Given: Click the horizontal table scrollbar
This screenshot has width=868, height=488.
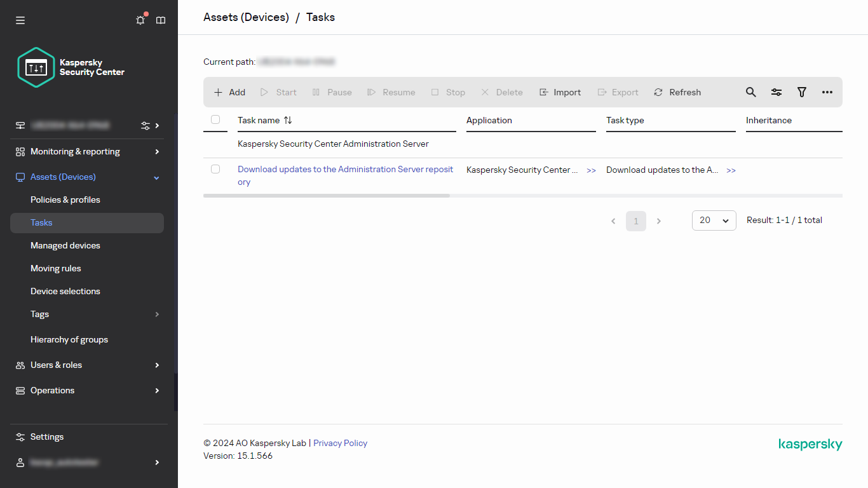Looking at the screenshot, I should (x=327, y=196).
